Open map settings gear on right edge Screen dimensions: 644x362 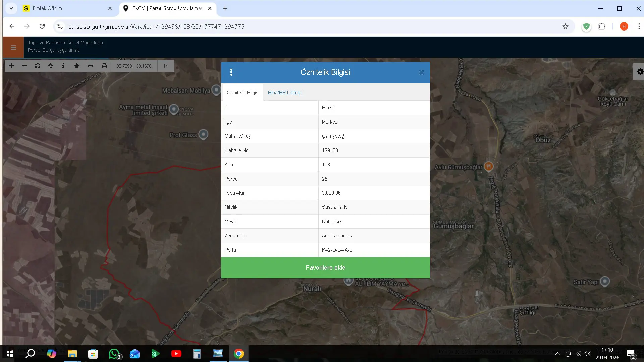point(640,72)
